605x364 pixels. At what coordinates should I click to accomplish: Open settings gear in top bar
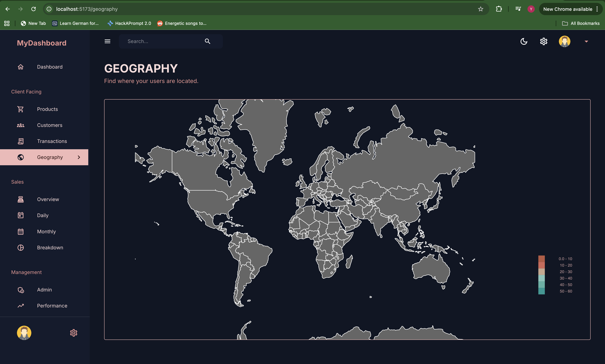tap(544, 41)
